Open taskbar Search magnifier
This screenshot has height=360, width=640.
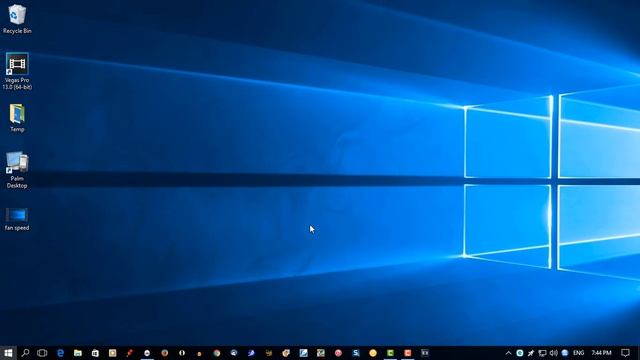click(25, 353)
